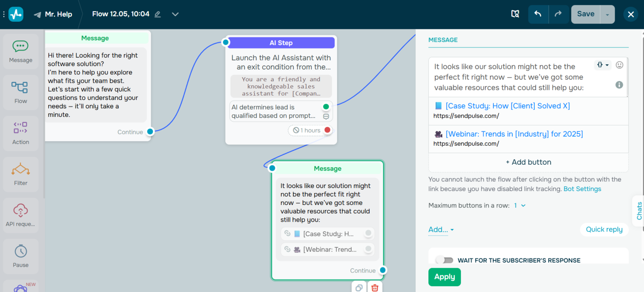Add an Action block from sidebar
The height and width of the screenshot is (292, 644).
tap(21, 133)
